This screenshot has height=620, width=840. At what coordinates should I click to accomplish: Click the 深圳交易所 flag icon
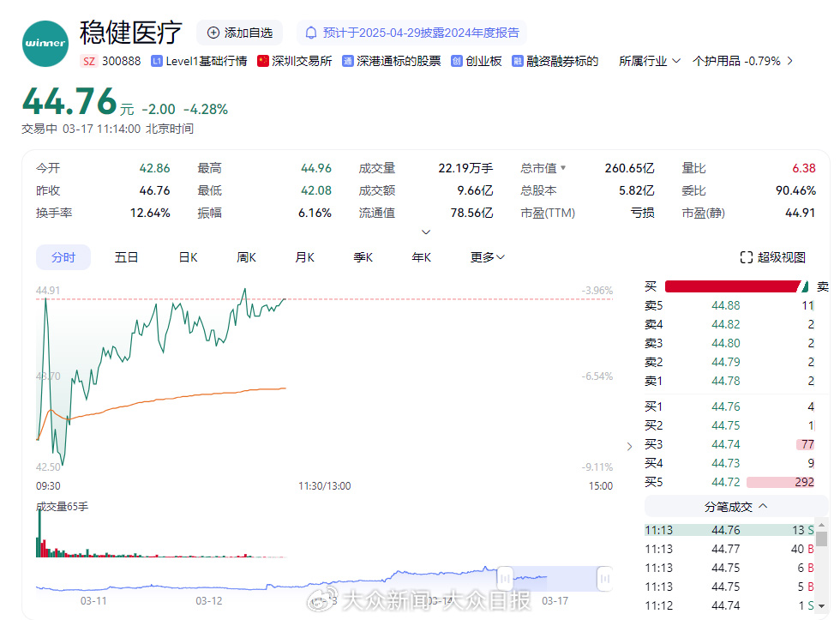click(262, 61)
